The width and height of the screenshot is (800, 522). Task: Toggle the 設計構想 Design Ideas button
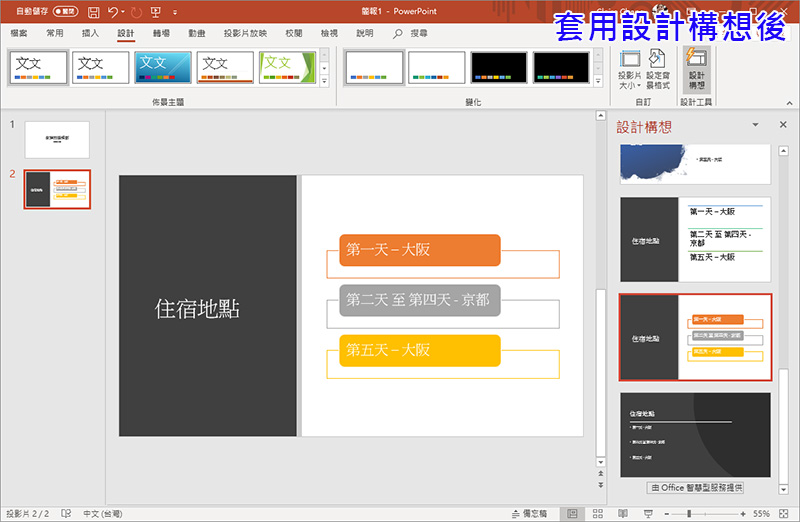(x=696, y=69)
